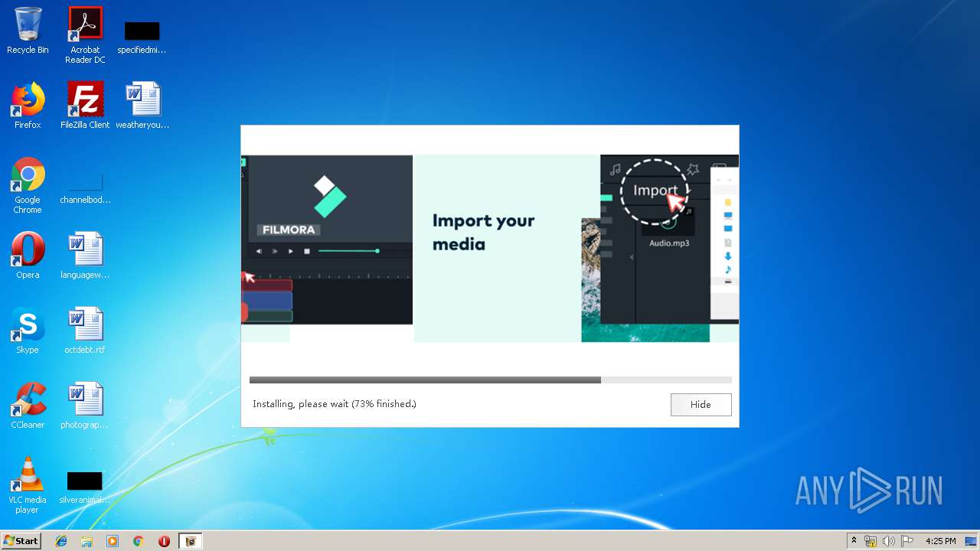The height and width of the screenshot is (551, 980).
Task: Open the Opera desktop shortcut
Action: coord(28,256)
